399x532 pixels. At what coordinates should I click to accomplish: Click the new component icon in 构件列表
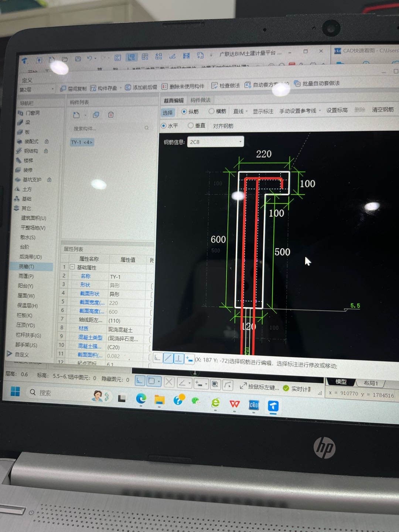(x=76, y=115)
